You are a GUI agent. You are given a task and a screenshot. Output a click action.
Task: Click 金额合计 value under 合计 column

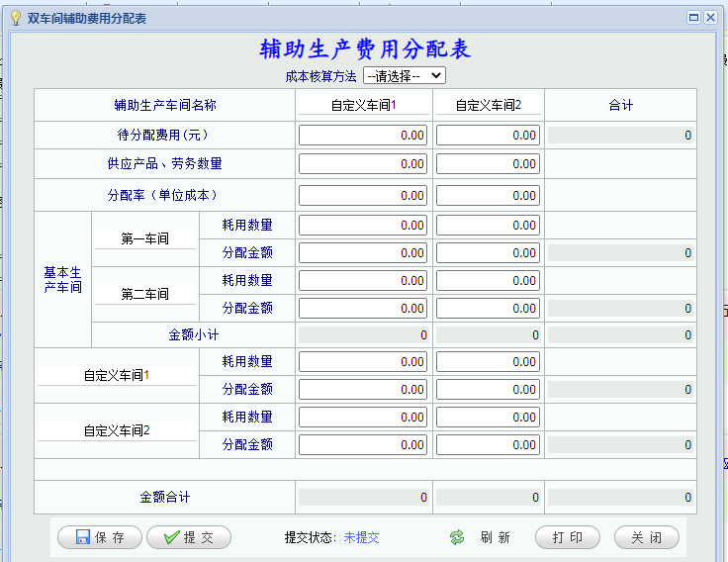(620, 498)
